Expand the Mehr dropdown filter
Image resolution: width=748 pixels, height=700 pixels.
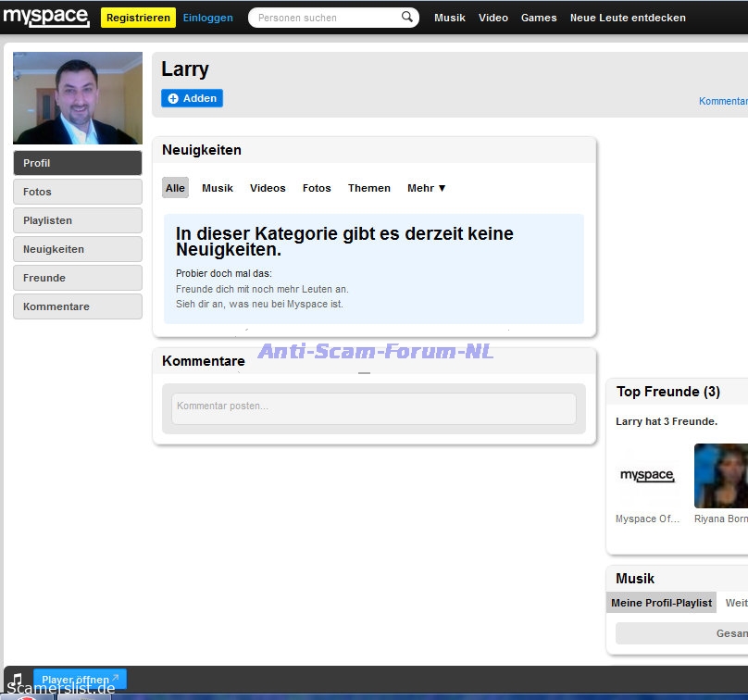pos(426,188)
